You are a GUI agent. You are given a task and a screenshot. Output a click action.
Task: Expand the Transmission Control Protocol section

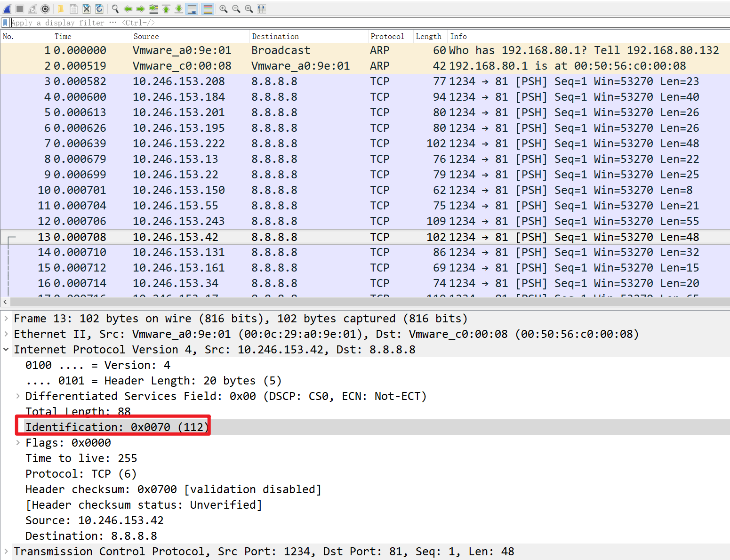(6, 552)
